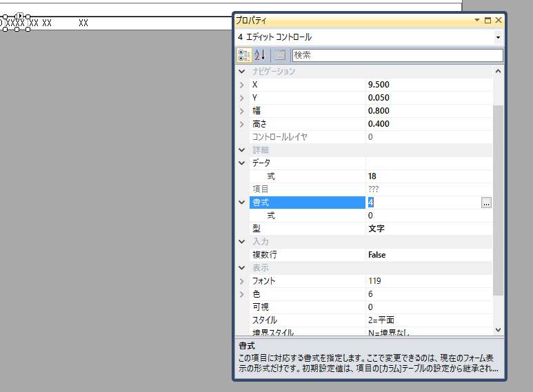Select the 高さ value 0.400
This screenshot has width=533, height=392.
tap(428, 124)
